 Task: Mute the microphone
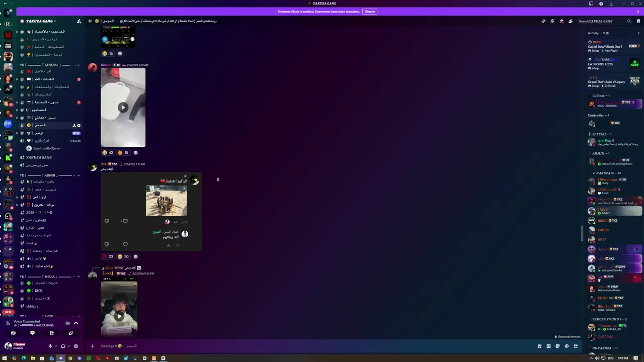(x=50, y=346)
